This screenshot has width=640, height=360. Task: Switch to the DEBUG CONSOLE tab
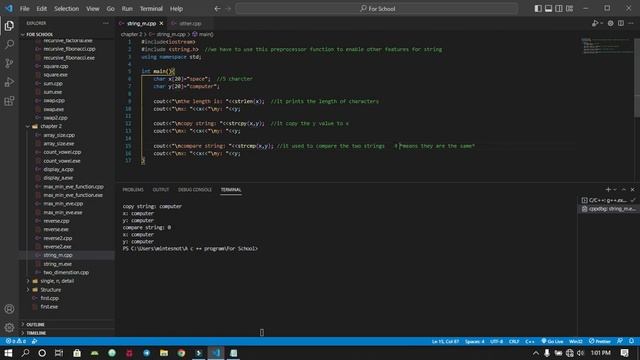[x=195, y=190]
